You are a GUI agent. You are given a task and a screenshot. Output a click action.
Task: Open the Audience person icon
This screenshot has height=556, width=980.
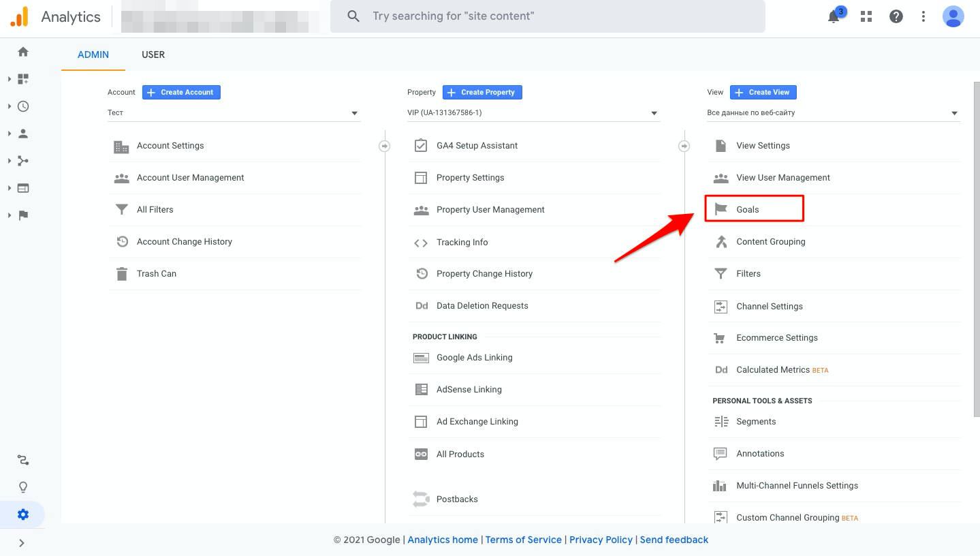click(23, 134)
